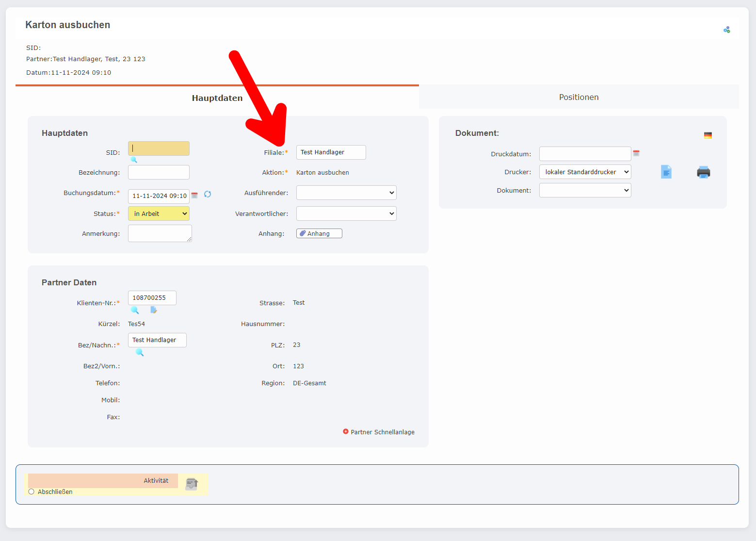This screenshot has width=756, height=541.
Task: Expand the Verantwortlicher dropdown
Action: click(x=346, y=213)
